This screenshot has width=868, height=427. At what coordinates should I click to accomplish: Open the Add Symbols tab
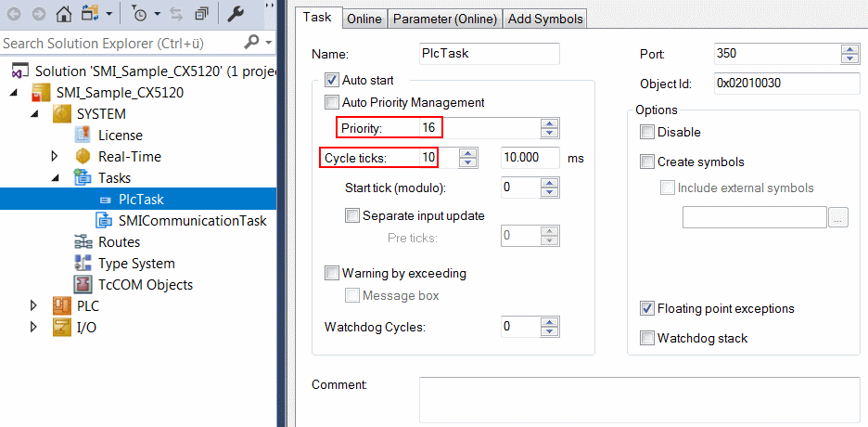(545, 19)
